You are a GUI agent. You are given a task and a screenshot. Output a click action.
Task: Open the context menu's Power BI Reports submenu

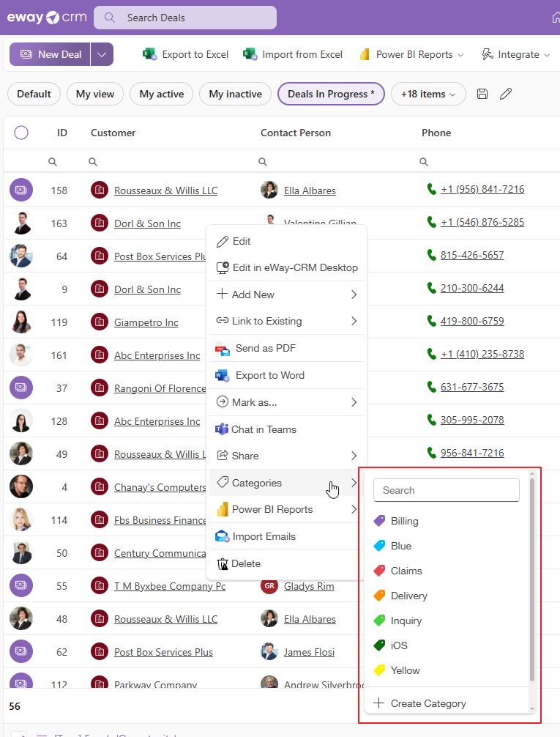[286, 509]
